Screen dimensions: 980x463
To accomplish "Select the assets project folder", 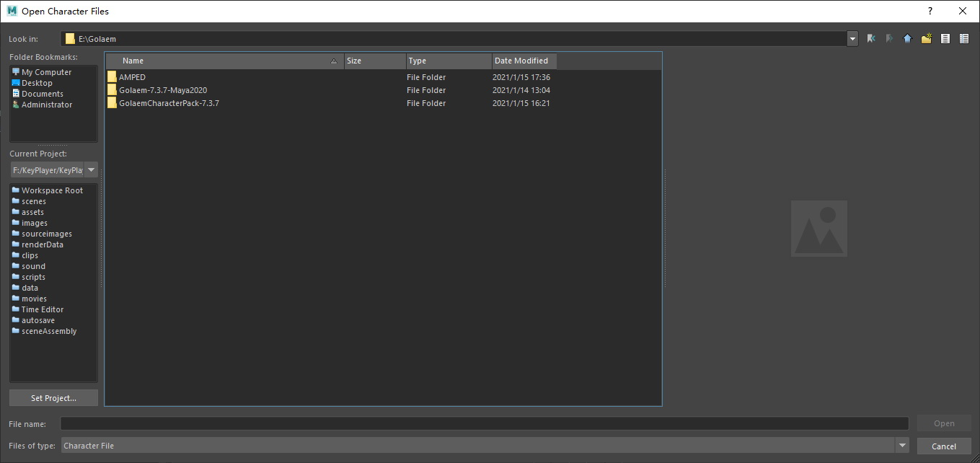I will pyautogui.click(x=32, y=212).
